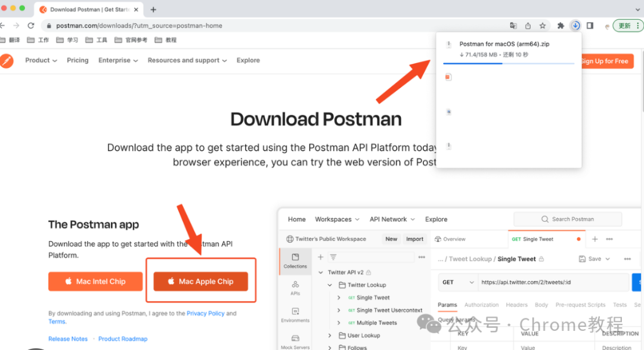
Task: Click Sign Up for Free
Action: 606,61
